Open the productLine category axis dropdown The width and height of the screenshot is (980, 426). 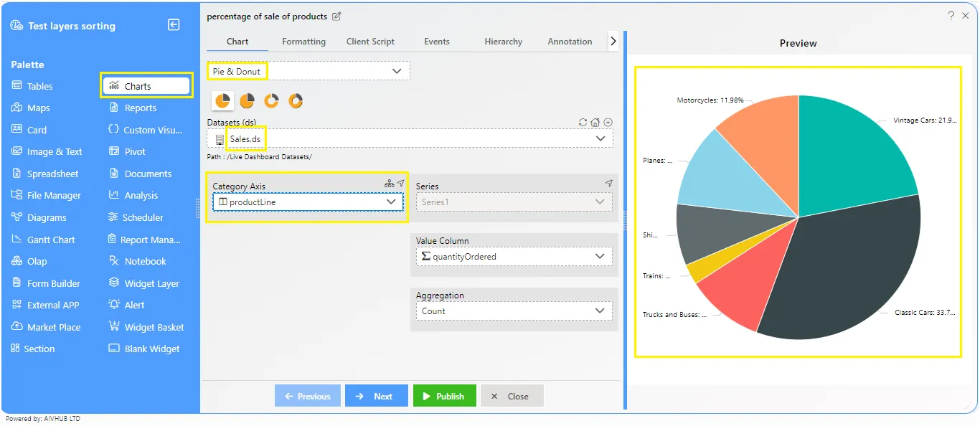point(308,202)
